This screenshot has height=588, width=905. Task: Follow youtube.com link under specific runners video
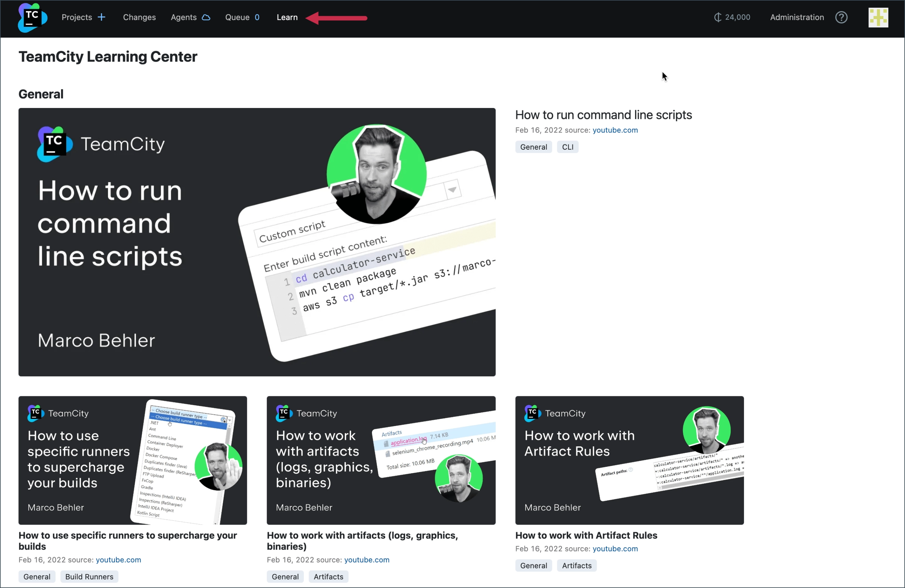118,560
